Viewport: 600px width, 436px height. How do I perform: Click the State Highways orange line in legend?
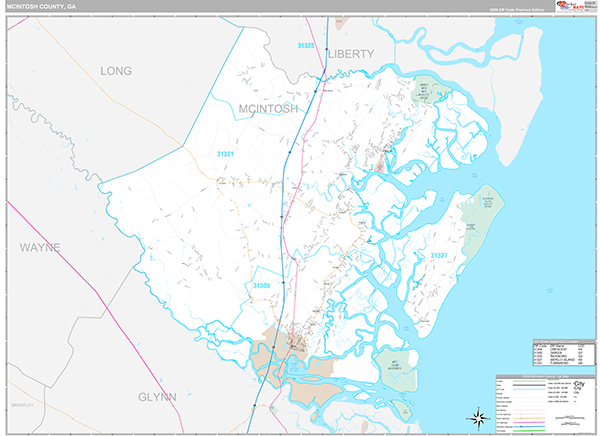(x=529, y=418)
